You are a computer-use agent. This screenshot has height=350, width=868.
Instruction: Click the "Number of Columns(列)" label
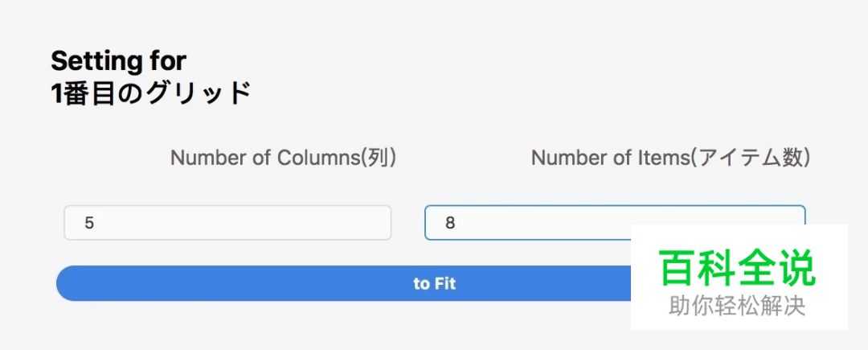(x=283, y=158)
